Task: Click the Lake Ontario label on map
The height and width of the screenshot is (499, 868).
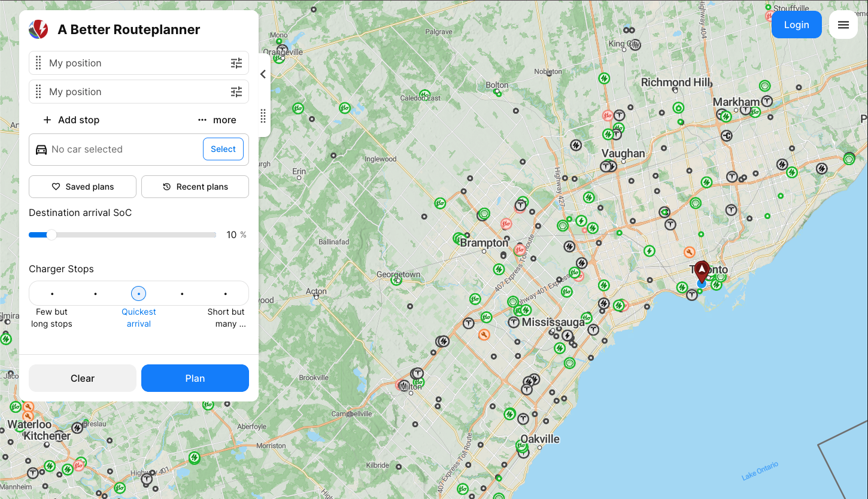Action: coord(760,471)
